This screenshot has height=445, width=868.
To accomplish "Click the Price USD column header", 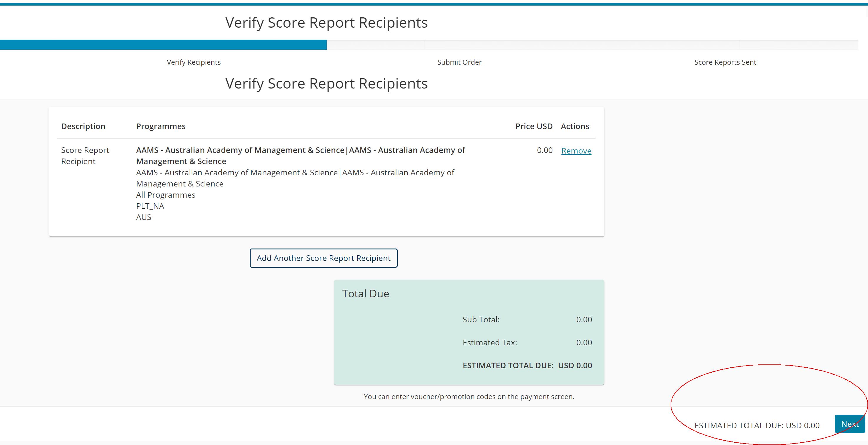I will [x=534, y=126].
